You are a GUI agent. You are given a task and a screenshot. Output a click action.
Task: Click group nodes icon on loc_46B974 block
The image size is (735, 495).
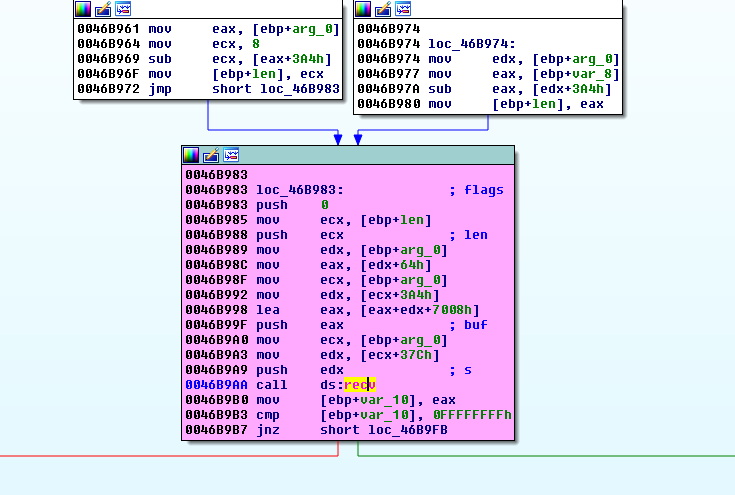pos(403,8)
